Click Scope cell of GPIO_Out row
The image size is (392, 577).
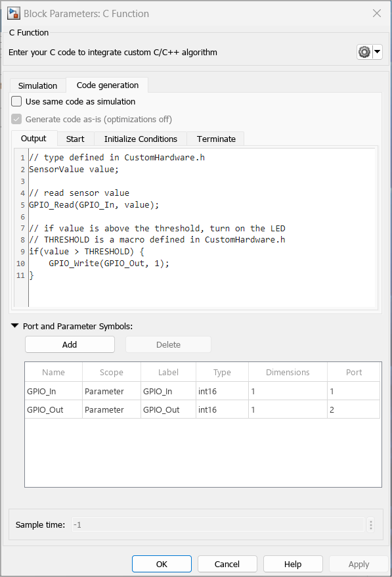point(112,409)
